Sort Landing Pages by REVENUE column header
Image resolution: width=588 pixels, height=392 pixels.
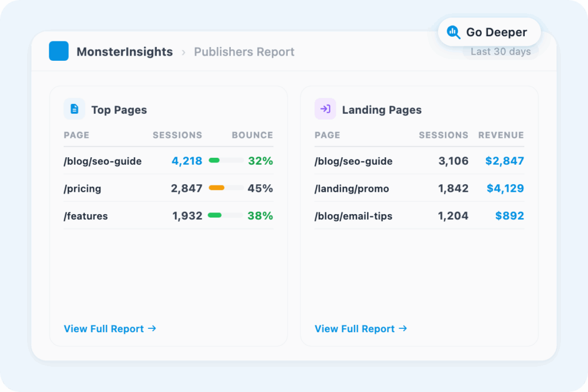501,135
